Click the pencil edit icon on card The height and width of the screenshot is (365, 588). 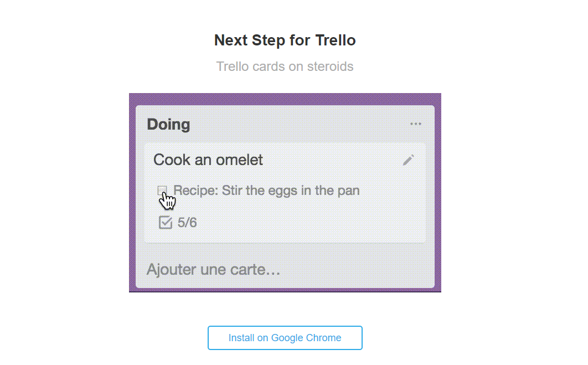pos(409,160)
